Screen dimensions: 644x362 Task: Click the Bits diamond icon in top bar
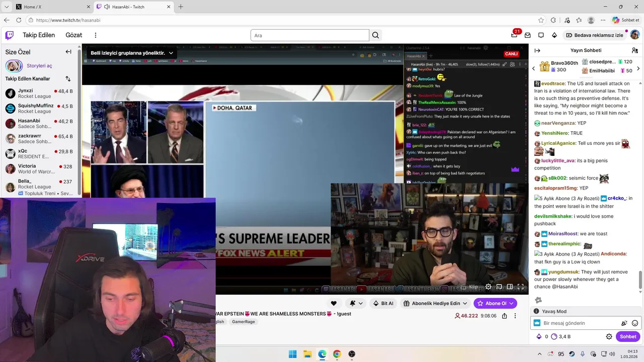554,35
